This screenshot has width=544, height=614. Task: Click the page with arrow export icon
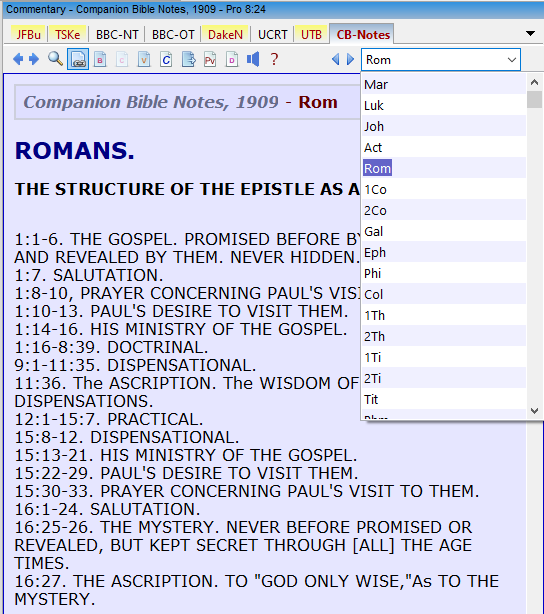click(188, 60)
